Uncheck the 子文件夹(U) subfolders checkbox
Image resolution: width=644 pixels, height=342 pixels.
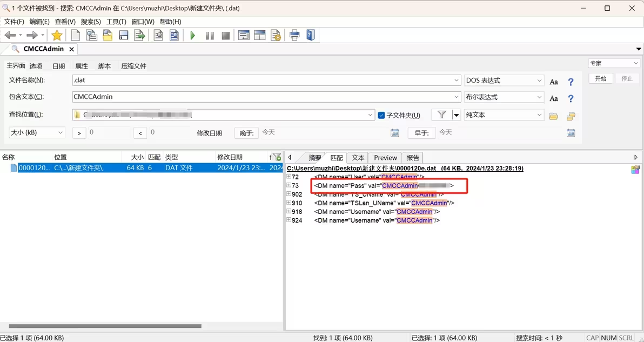[x=381, y=115]
